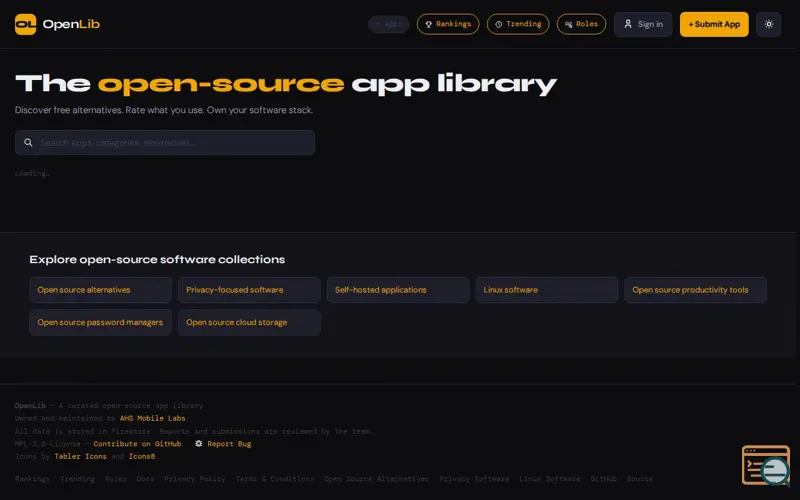Click the OpenLib OL logo icon

(x=26, y=24)
